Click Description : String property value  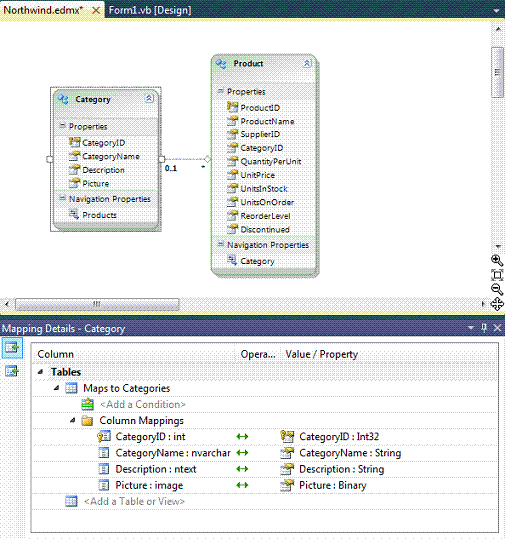[x=342, y=469]
